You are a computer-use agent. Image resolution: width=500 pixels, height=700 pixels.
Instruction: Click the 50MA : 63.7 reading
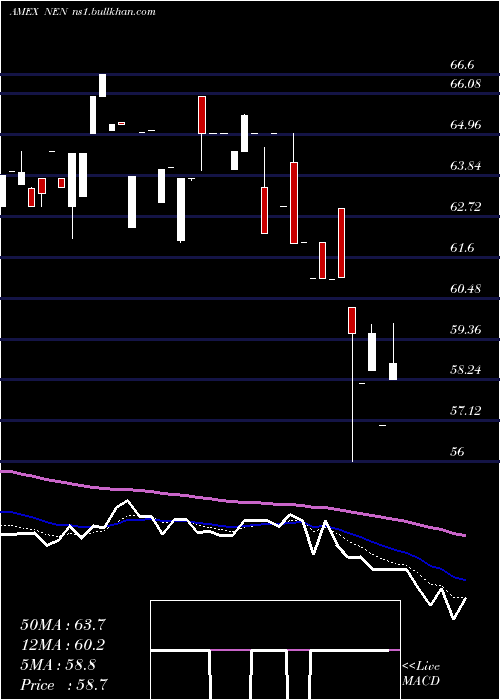pyautogui.click(x=65, y=625)
